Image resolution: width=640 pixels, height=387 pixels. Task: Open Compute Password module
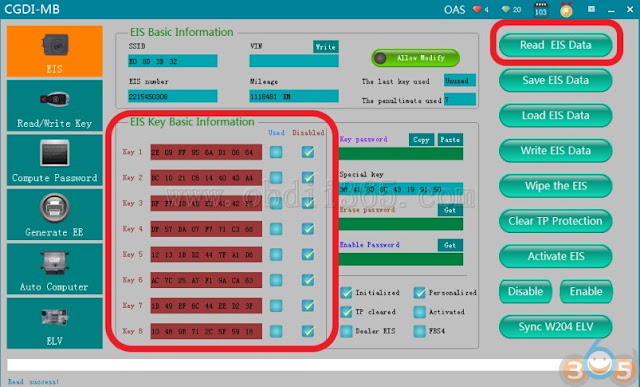click(55, 160)
